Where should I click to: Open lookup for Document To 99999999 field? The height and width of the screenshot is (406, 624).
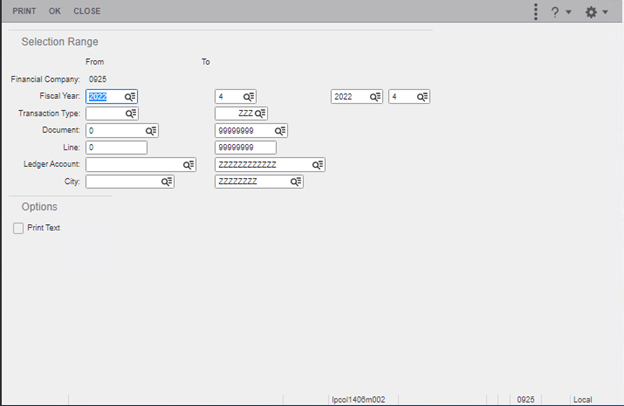pos(280,131)
